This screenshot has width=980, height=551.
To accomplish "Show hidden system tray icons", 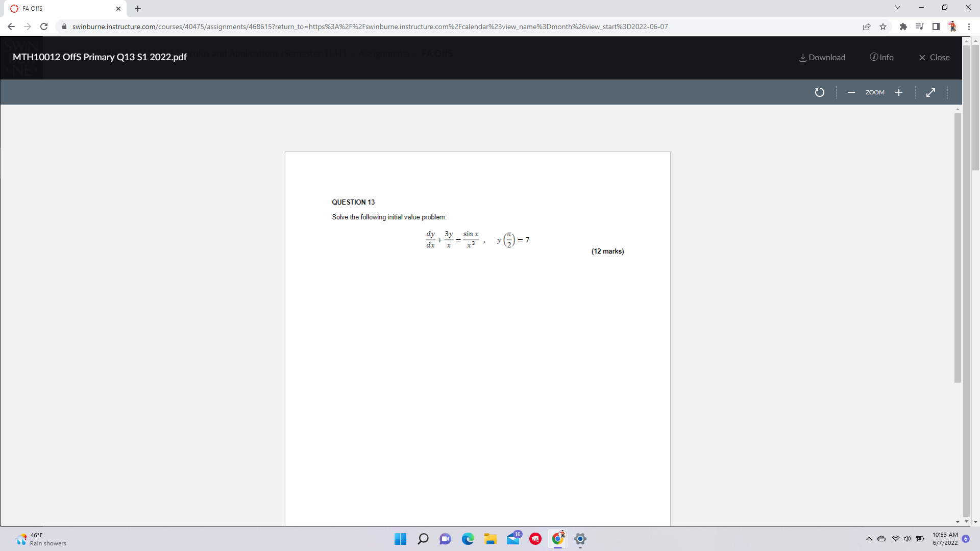I will pos(868,539).
